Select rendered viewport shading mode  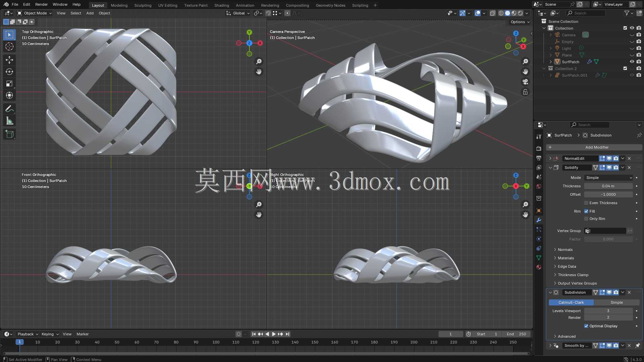click(520, 13)
